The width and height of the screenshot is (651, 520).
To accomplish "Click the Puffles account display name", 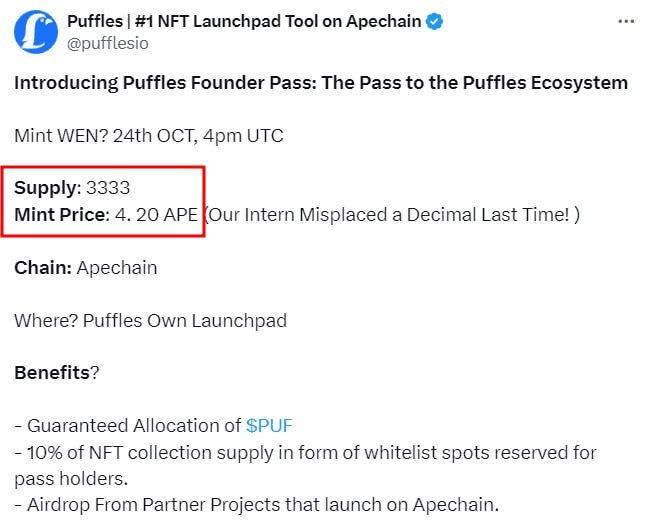I will [244, 21].
